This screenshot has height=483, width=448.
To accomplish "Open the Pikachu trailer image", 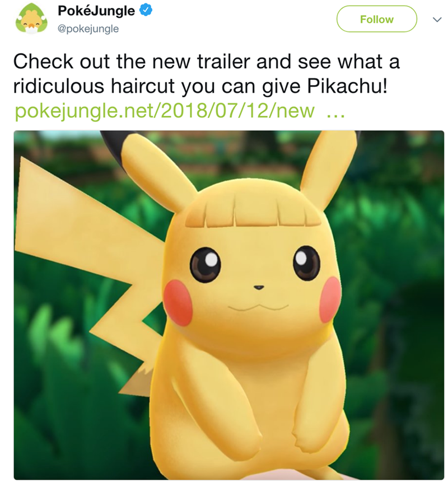I will (229, 305).
